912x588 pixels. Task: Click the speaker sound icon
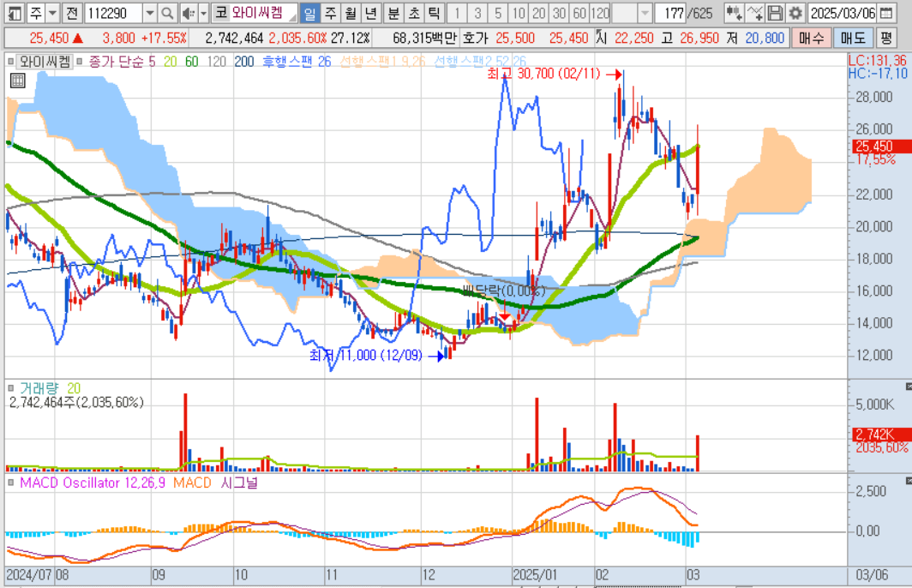(188, 12)
